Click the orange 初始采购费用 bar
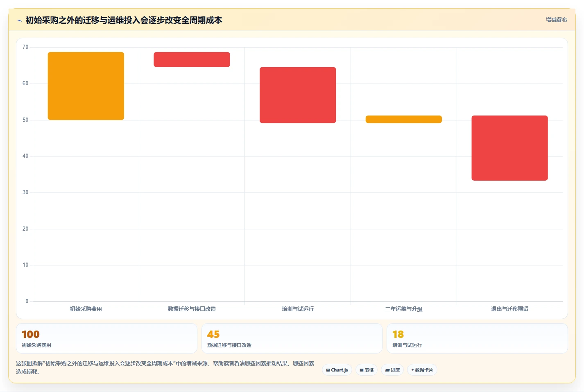584x392 pixels. click(x=86, y=86)
